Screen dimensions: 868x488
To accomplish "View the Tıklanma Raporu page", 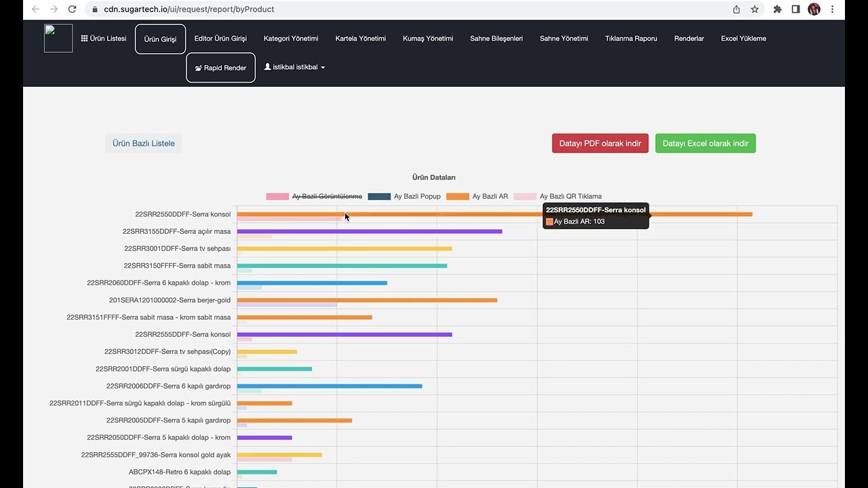I will pos(631,39).
